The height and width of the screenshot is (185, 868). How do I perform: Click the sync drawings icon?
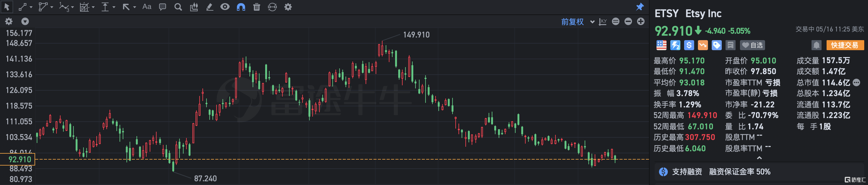272,7
